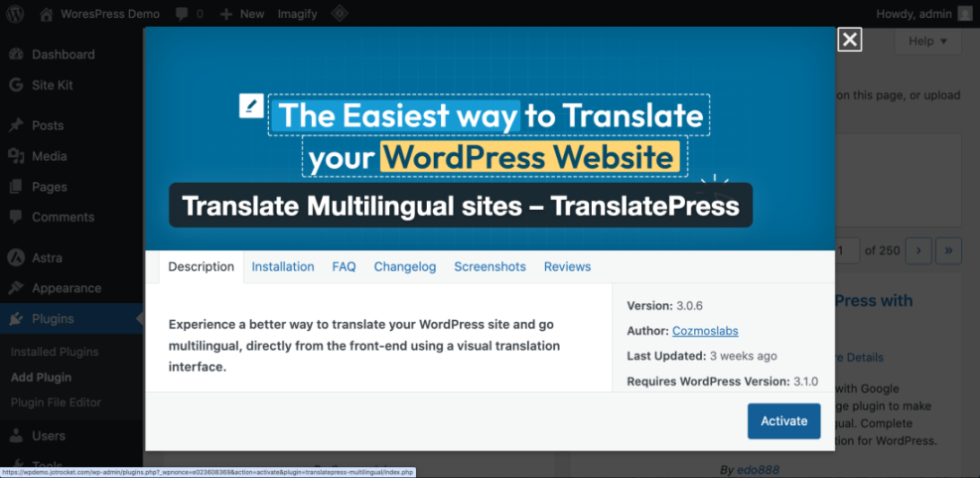Open Dashboard in the sidebar

pyautogui.click(x=64, y=55)
